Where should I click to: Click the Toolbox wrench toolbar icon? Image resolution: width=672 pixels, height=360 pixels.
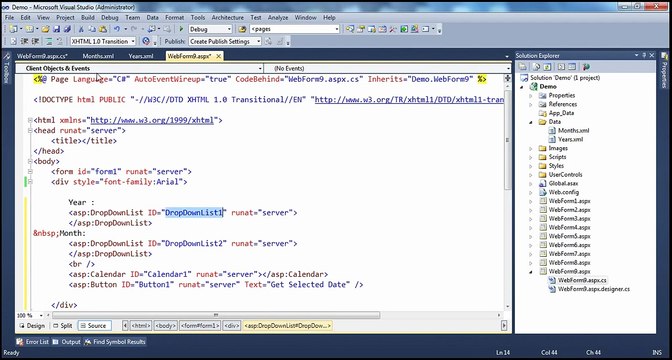[x=393, y=29]
